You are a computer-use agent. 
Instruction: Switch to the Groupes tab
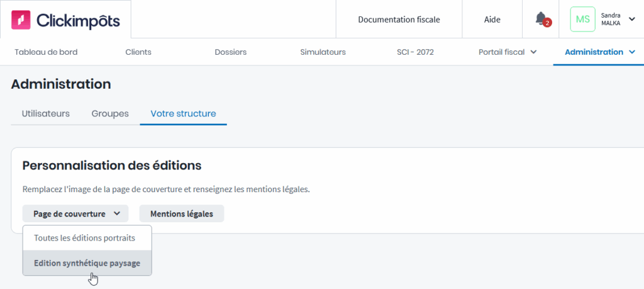(x=110, y=114)
